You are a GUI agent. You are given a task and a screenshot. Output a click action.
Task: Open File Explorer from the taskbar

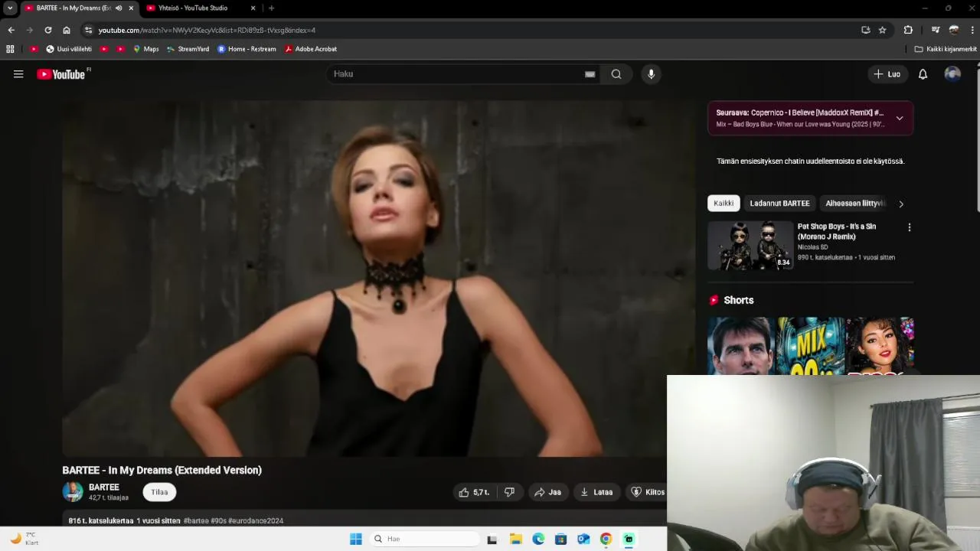515,539
